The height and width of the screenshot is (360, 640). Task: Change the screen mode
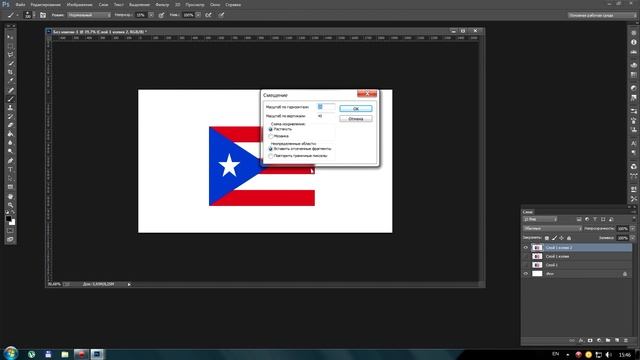pos(11,239)
